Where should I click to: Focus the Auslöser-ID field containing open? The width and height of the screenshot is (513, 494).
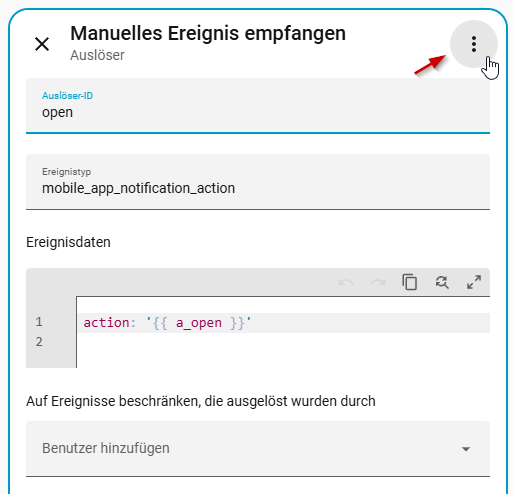tap(258, 106)
